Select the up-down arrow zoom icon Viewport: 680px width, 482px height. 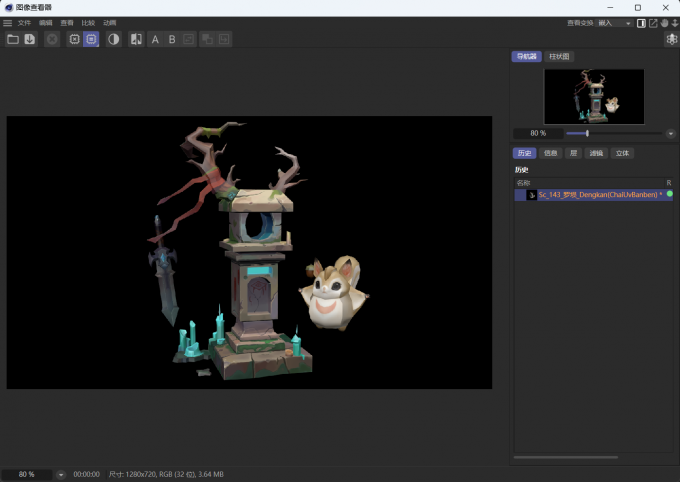pos(675,23)
